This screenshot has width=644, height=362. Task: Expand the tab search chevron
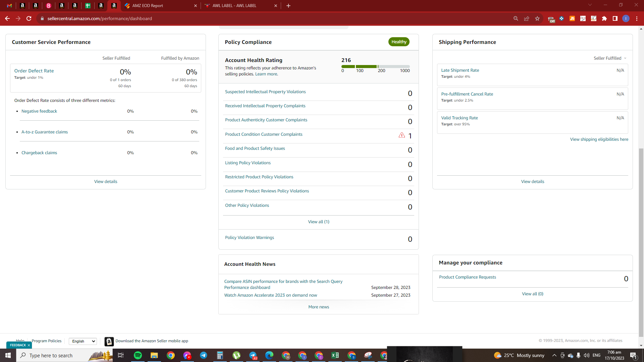click(590, 5)
